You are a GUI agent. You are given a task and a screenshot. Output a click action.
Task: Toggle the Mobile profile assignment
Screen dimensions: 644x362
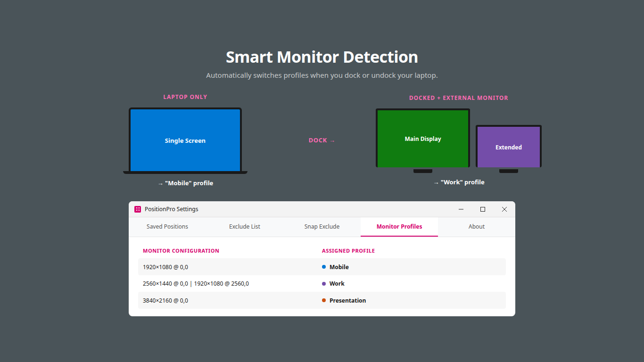point(339,266)
